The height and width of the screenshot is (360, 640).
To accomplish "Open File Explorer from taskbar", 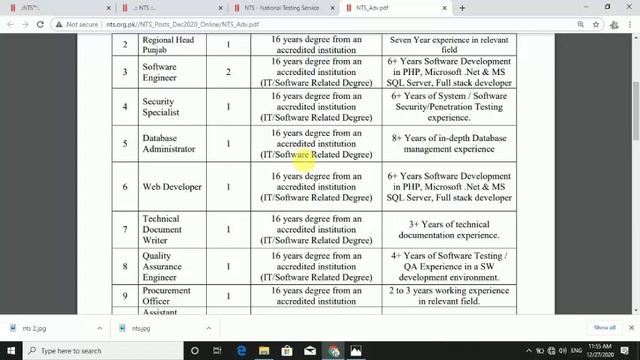I will click(264, 351).
